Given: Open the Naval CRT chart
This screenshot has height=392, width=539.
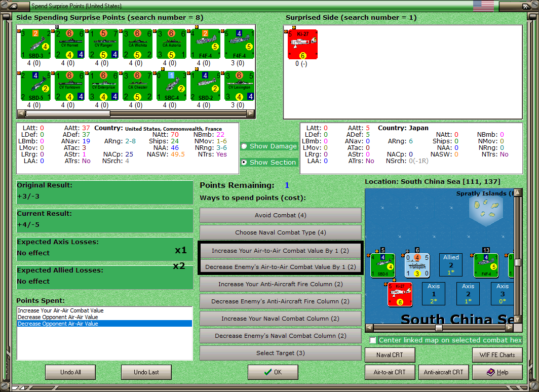Looking at the screenshot, I should coord(390,355).
